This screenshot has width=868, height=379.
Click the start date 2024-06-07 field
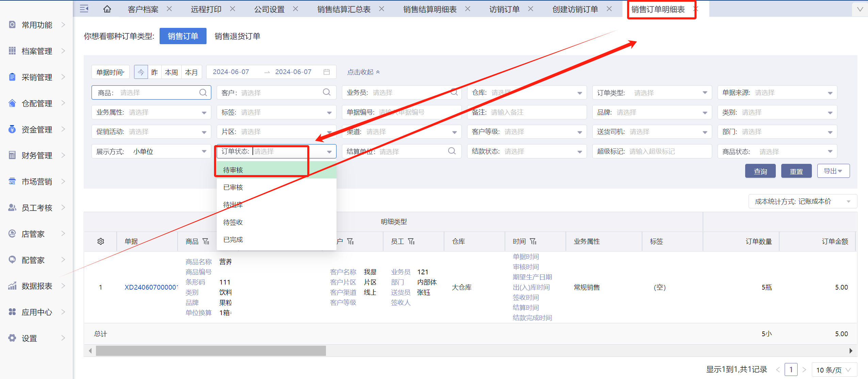pyautogui.click(x=231, y=72)
